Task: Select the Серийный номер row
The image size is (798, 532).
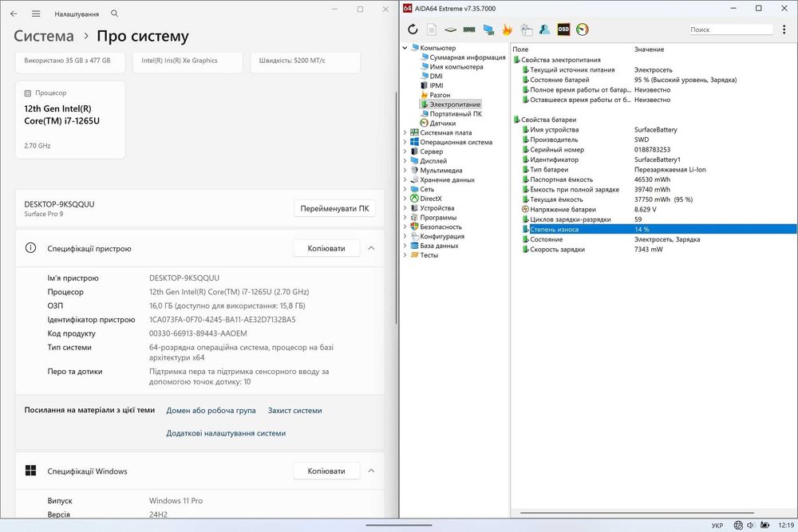Action: click(659, 149)
